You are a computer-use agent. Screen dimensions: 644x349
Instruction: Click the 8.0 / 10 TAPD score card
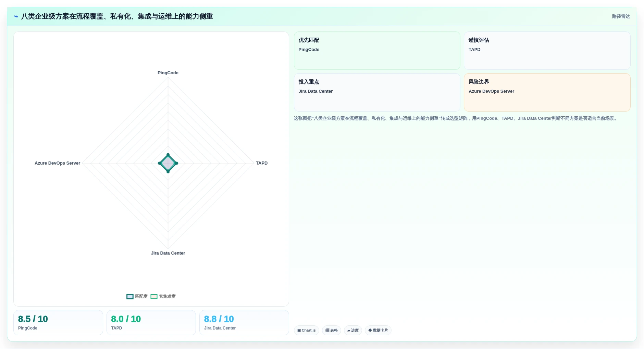pos(151,323)
